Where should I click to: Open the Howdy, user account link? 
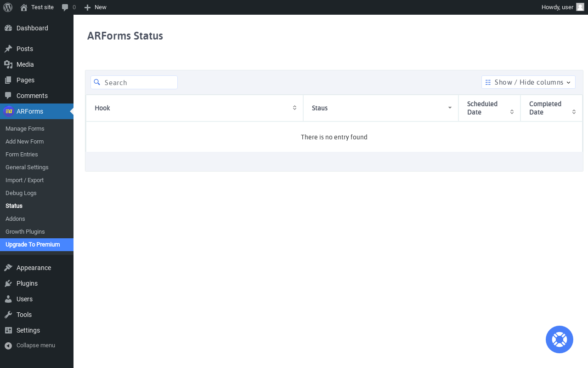pos(557,7)
